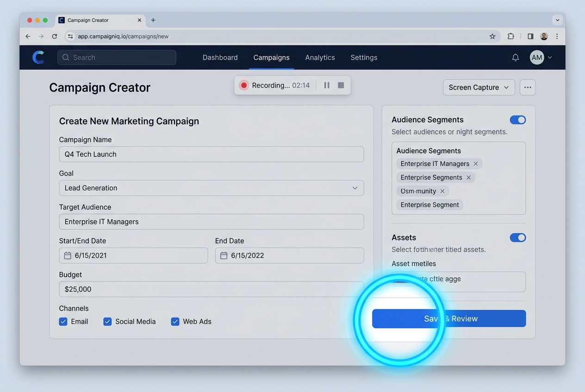Uncheck the Web Ads channel checkbox
Image resolution: width=585 pixels, height=392 pixels.
pos(175,322)
